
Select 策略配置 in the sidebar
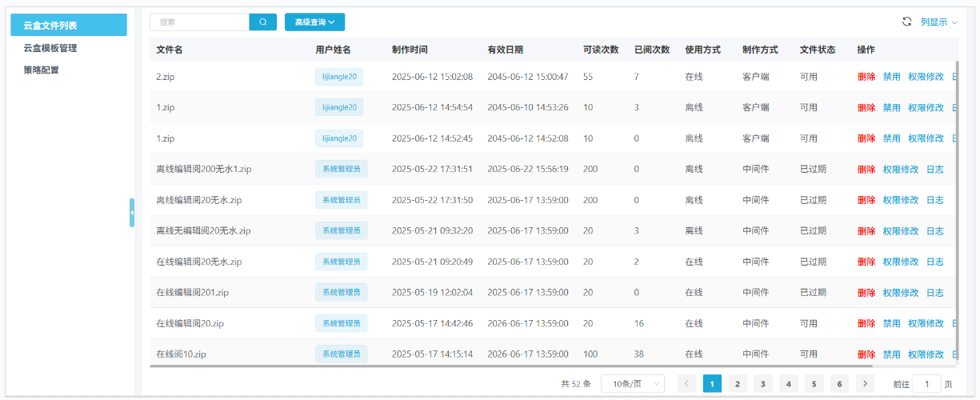pyautogui.click(x=42, y=70)
